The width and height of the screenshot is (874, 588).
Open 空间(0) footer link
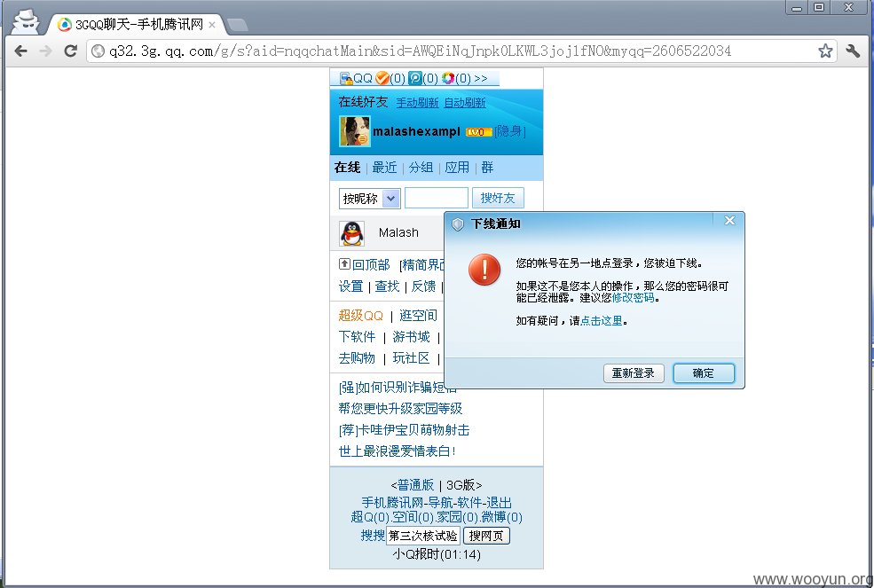413,517
